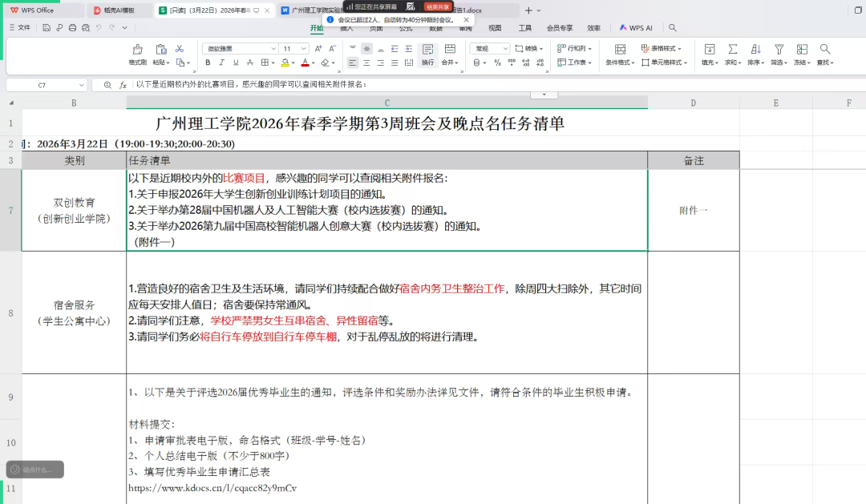Click the Sum (求和) sigma icon
The height and width of the screenshot is (504, 866).
coord(731,50)
